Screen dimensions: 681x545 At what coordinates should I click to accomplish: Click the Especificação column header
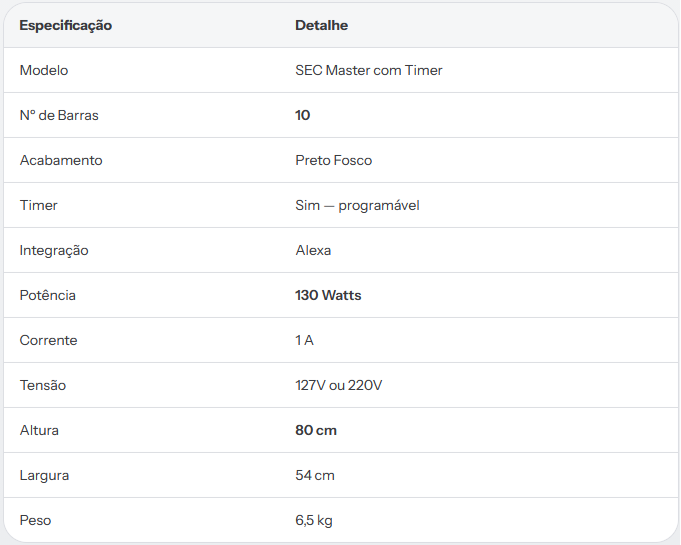66,25
